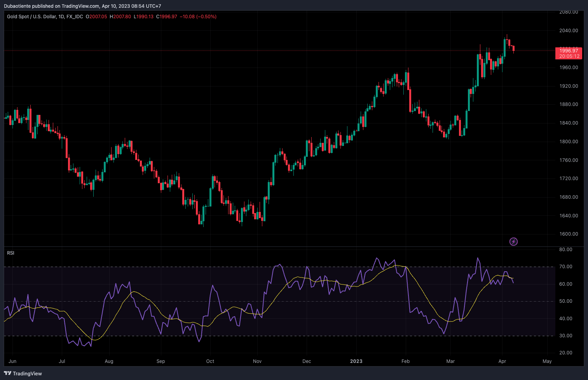
Task: Open the TradingView logo link
Action: [x=23, y=373]
